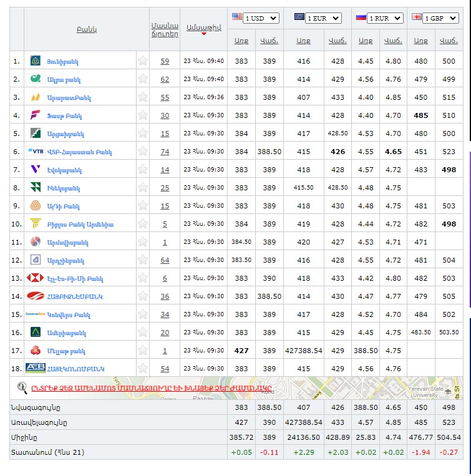Star the VTB bank row as favorite
Image resolution: width=471 pixels, height=476 pixels.
(x=143, y=152)
